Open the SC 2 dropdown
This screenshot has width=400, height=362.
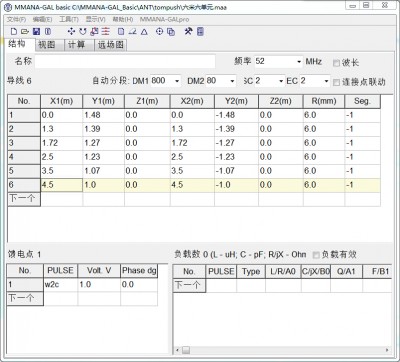281,81
